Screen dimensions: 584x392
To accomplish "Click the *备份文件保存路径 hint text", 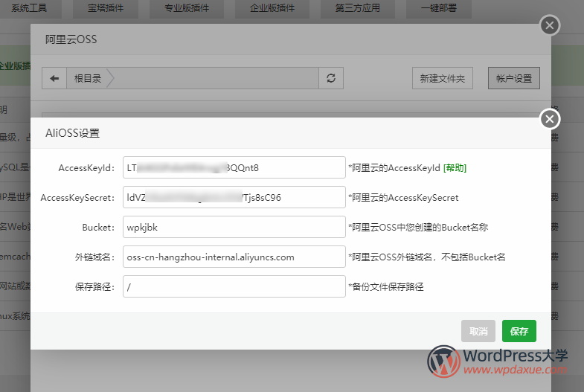I will [386, 286].
